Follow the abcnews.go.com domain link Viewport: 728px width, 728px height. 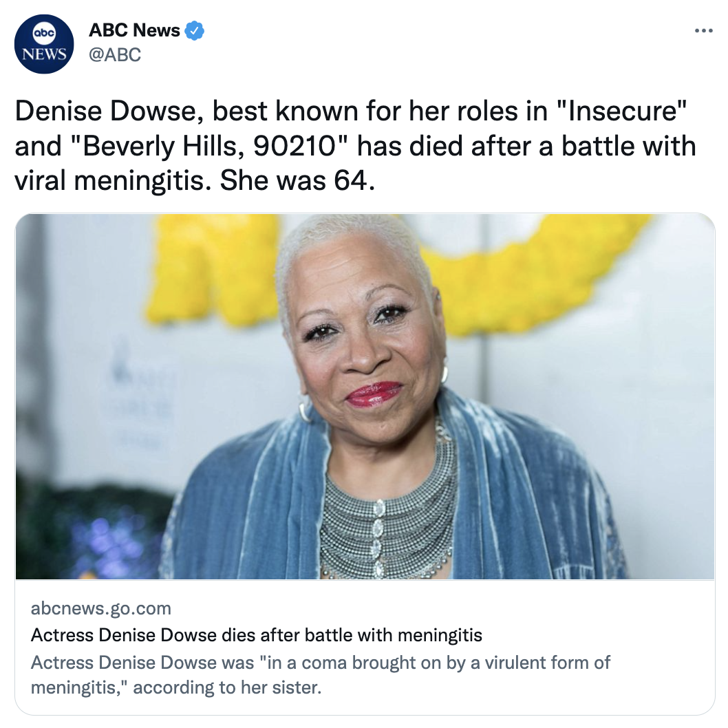(x=100, y=608)
